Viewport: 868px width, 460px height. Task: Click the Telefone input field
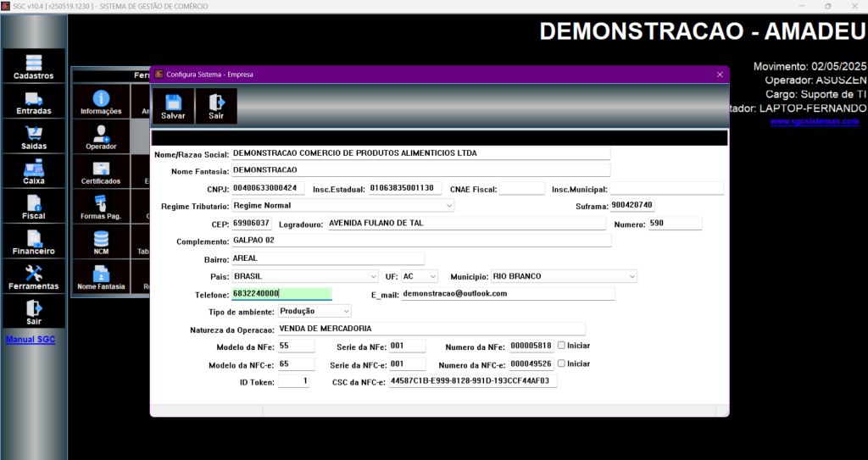[281, 294]
